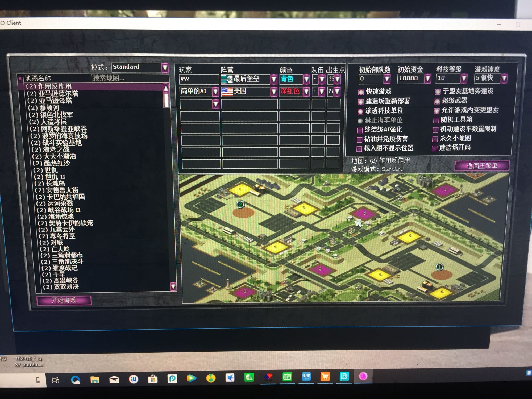Click the favorites star icon above map list
Image resolution: width=532 pixels, height=399 pixels.
click(20, 78)
